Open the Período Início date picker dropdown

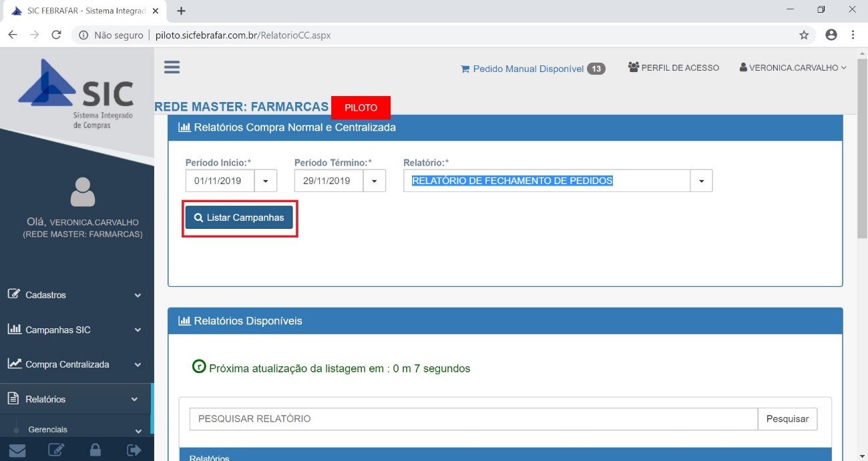(266, 181)
